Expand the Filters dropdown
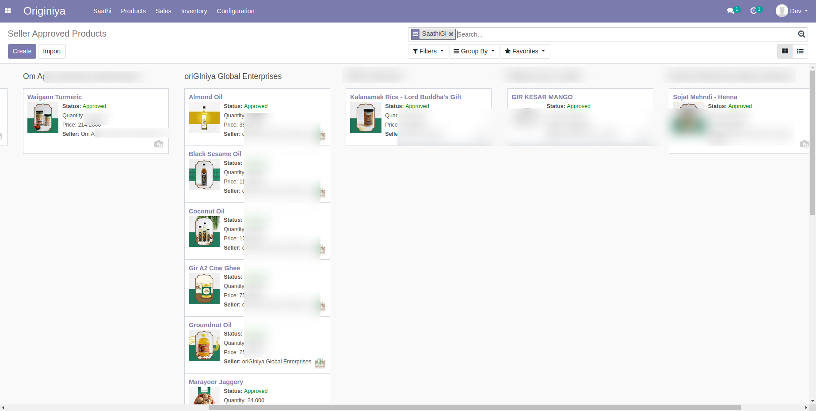816x411 pixels. [428, 52]
